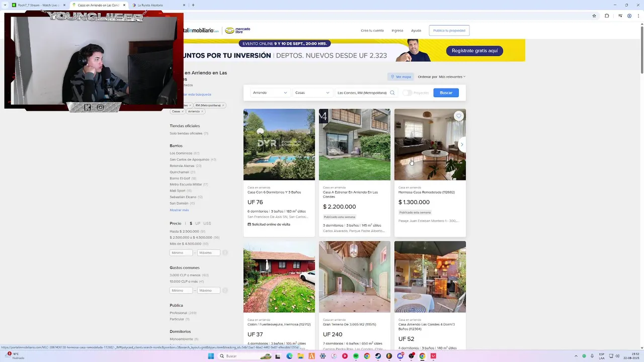Open the Arriendo operation dropdown
This screenshot has width=644, height=362.
pos(270,93)
